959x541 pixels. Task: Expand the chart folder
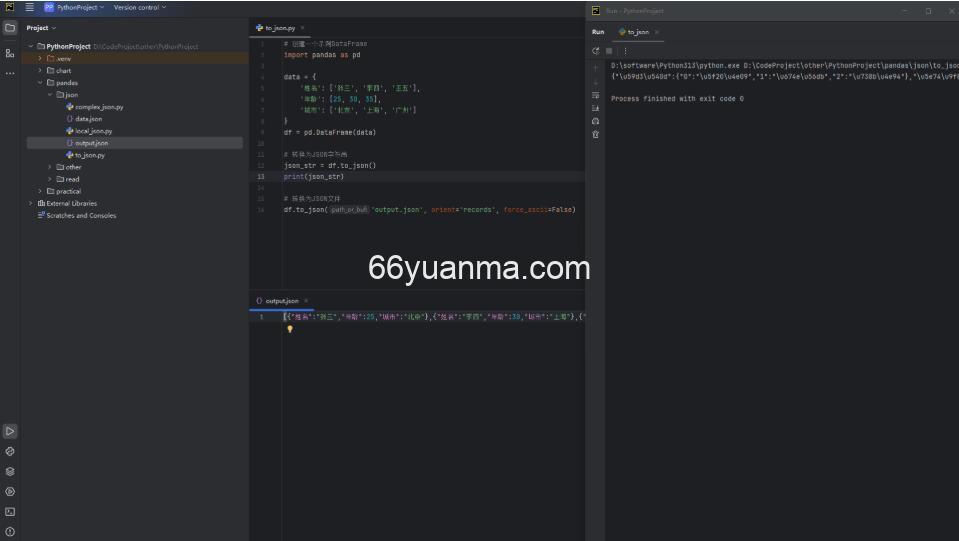click(40, 71)
